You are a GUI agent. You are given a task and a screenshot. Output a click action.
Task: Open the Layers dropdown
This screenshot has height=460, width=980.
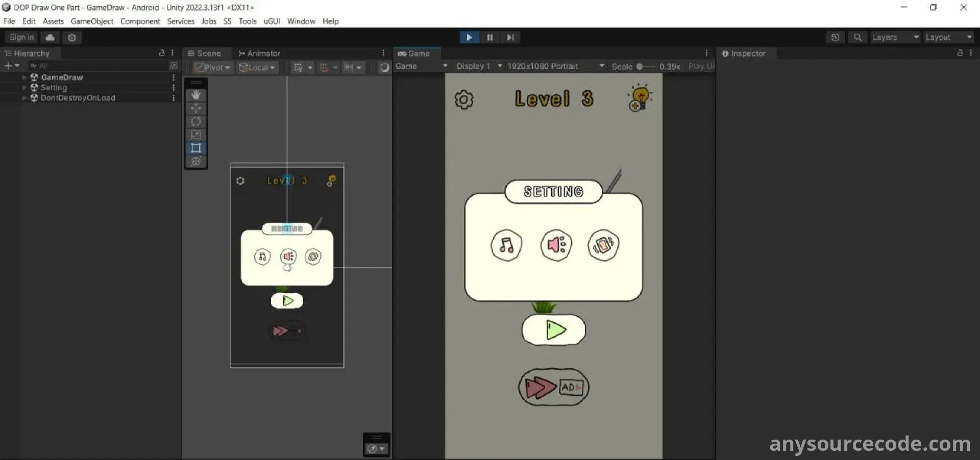pyautogui.click(x=895, y=37)
